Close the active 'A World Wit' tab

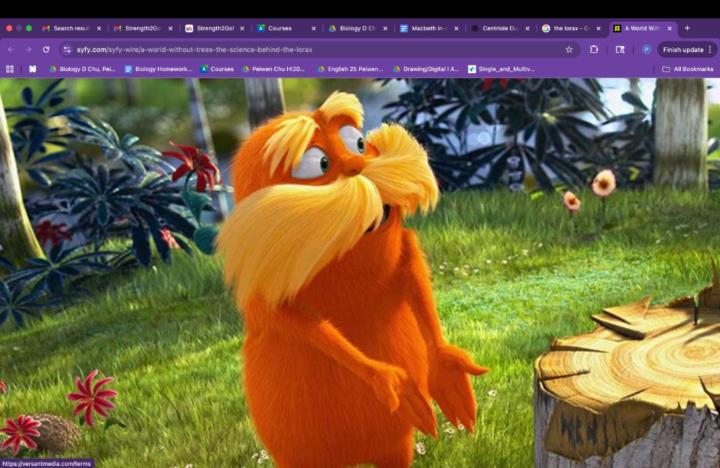pos(670,28)
